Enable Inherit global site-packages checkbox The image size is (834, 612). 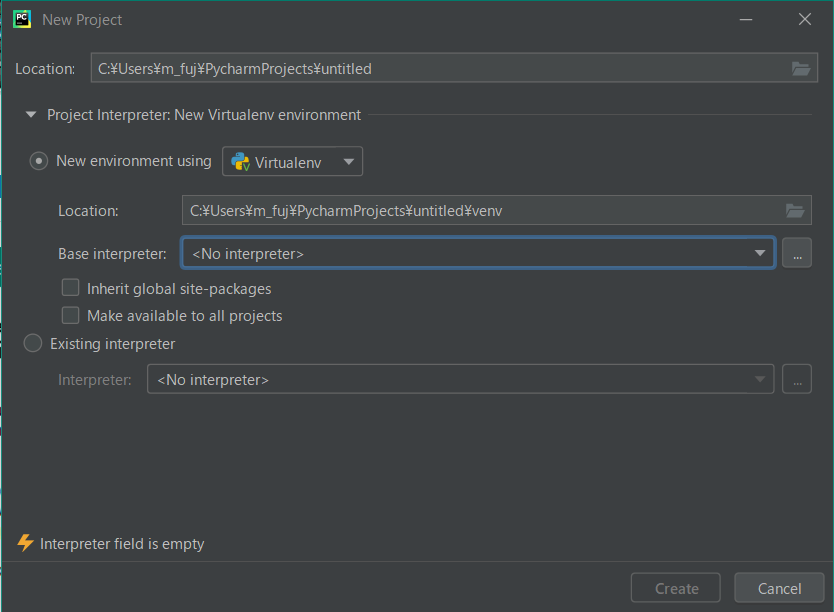[70, 288]
